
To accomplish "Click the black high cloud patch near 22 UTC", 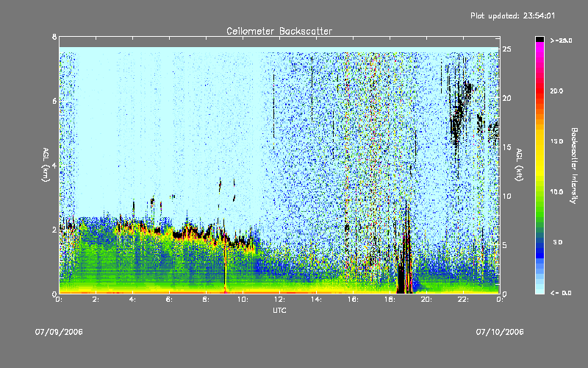I will [x=458, y=113].
